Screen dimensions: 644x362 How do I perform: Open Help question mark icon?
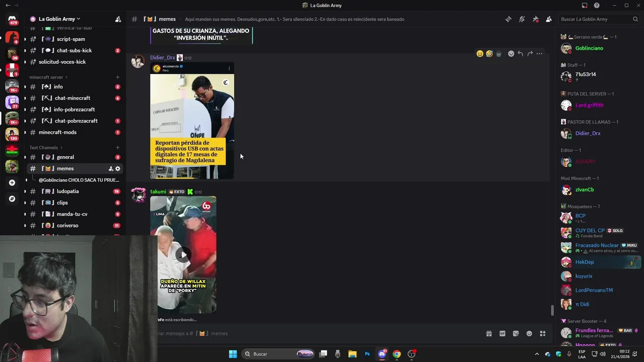(x=597, y=6)
